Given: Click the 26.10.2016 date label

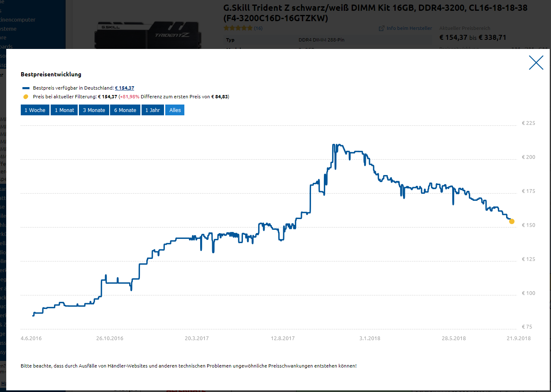Looking at the screenshot, I should click(x=110, y=338).
